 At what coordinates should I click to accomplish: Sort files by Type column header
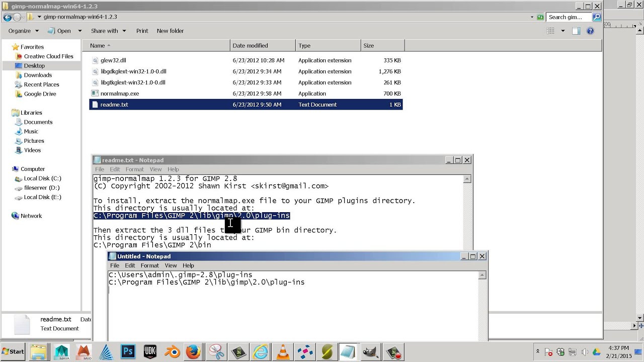click(x=328, y=46)
